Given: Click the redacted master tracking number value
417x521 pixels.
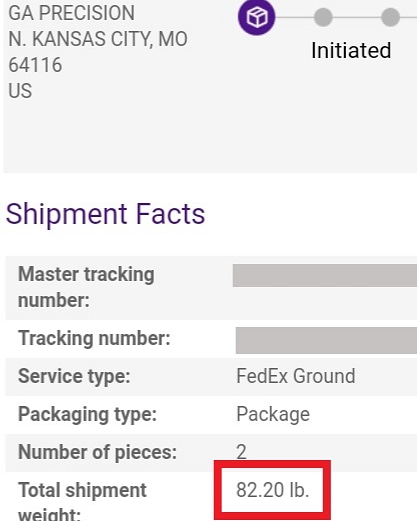Looking at the screenshot, I should click(325, 275).
